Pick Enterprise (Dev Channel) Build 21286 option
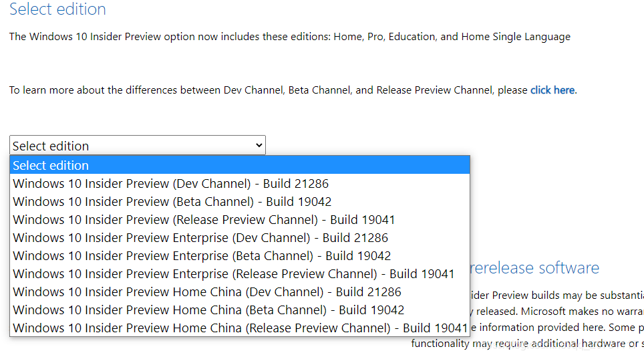 click(x=240, y=237)
